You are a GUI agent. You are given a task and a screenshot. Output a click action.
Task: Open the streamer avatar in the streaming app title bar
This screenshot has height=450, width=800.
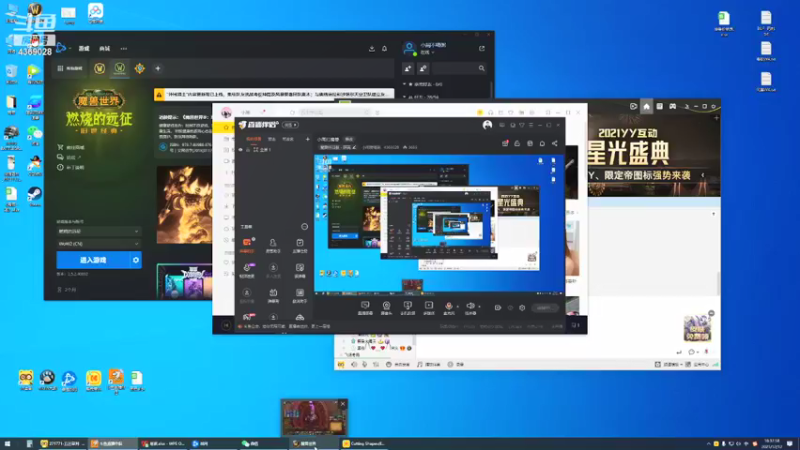pyautogui.click(x=487, y=125)
